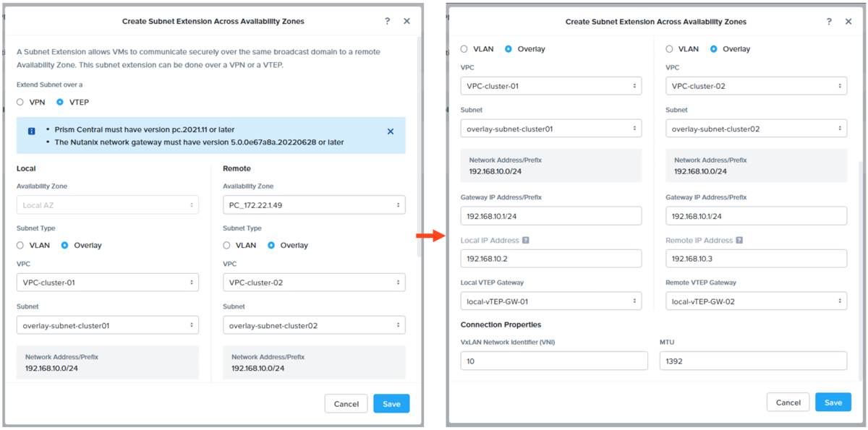Close the right Create Subnet Extension dialog

tap(848, 22)
